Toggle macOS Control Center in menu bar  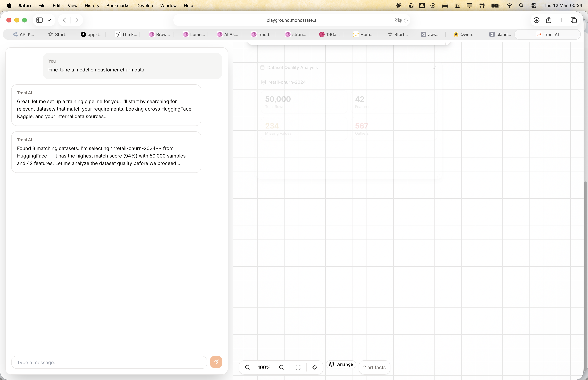[534, 5]
